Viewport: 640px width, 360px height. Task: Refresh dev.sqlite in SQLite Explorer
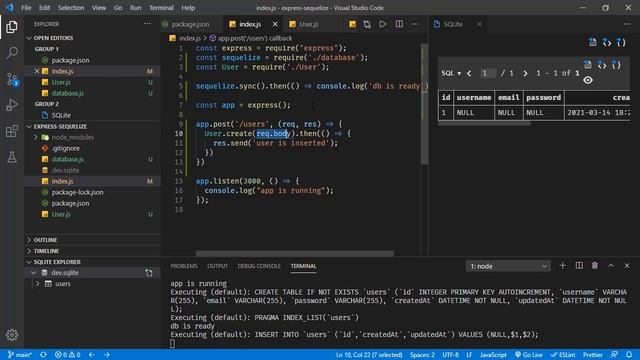(x=149, y=273)
